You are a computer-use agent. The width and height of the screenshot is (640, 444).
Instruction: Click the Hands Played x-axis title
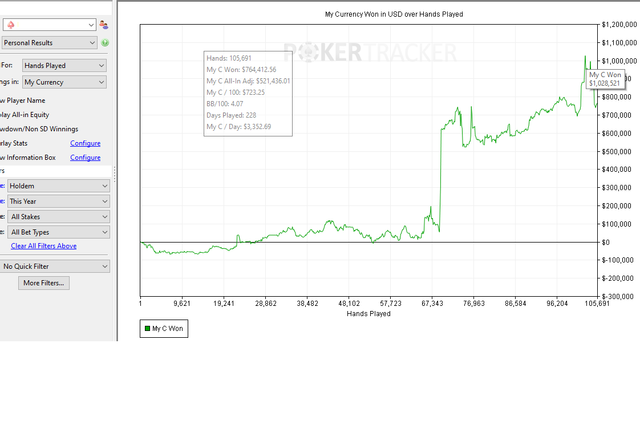[369, 314]
